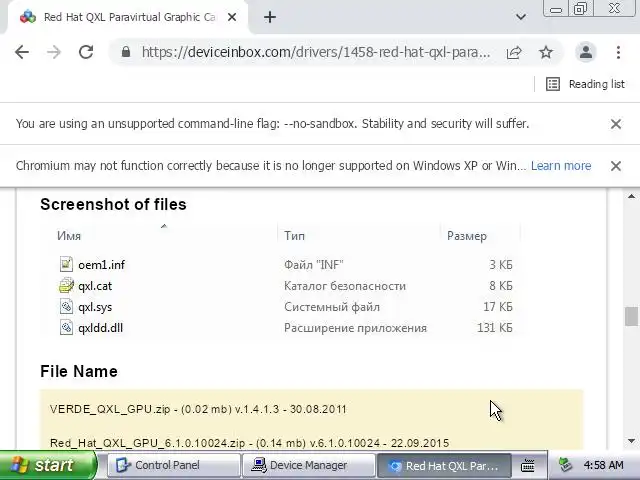The height and width of the screenshot is (480, 640).
Task: Reload the current page
Action: pyautogui.click(x=86, y=52)
